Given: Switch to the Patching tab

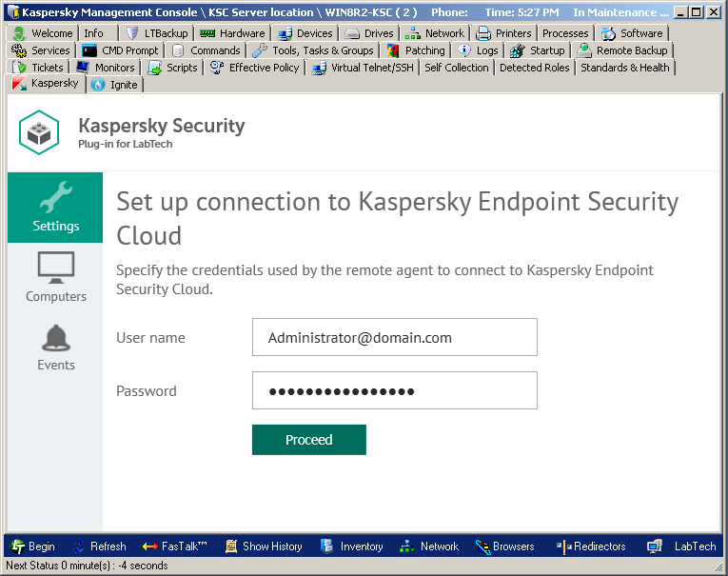Looking at the screenshot, I should (x=416, y=50).
